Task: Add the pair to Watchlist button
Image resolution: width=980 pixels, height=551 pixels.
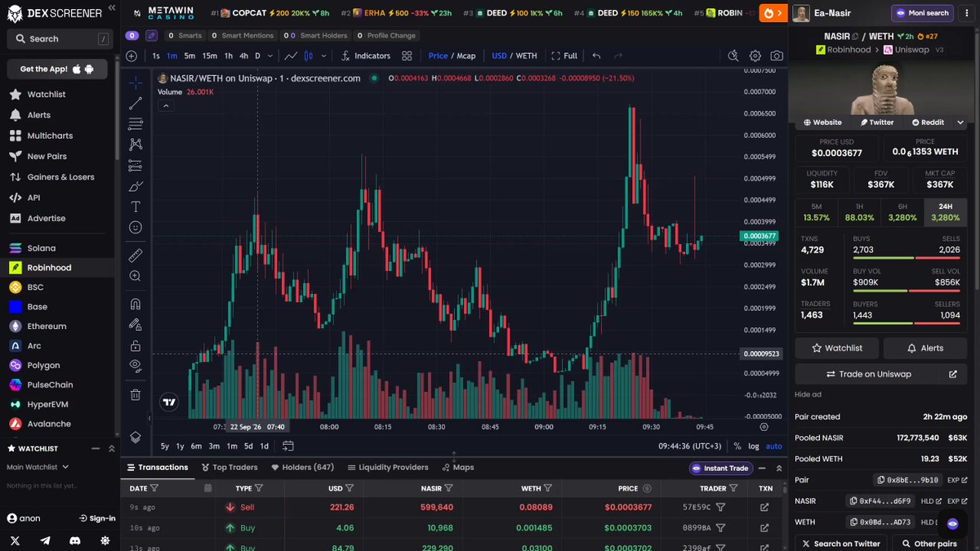Action: (836, 348)
